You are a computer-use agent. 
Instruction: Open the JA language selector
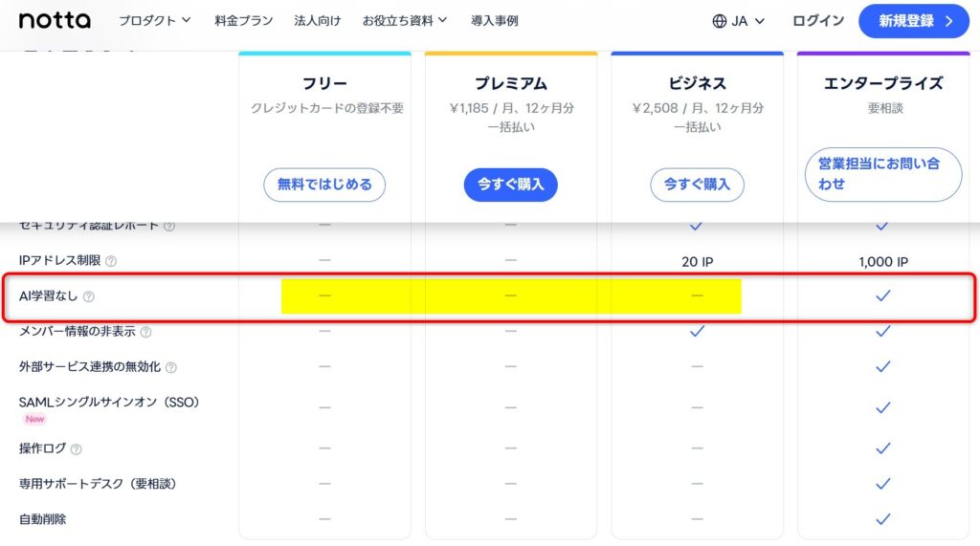[739, 21]
